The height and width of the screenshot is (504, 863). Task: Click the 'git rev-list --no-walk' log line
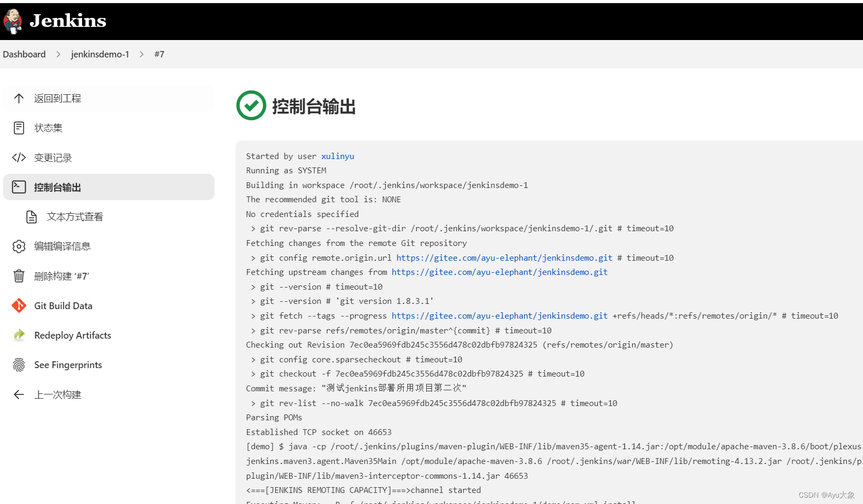click(x=434, y=403)
